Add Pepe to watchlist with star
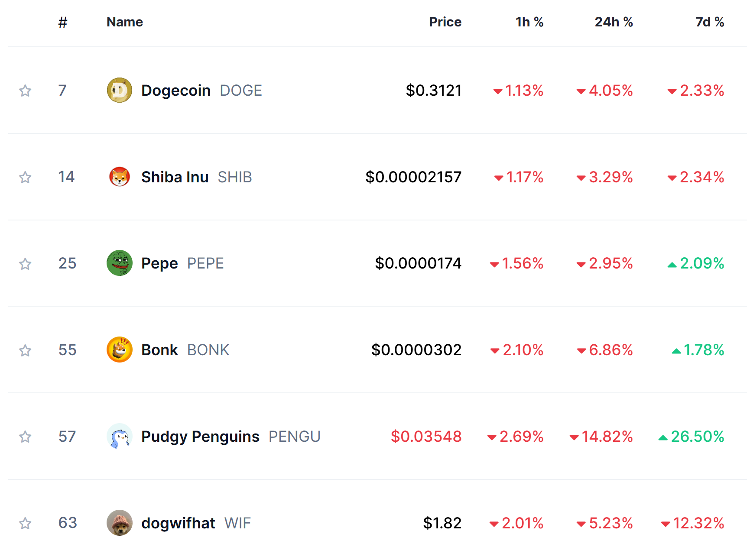Screen dimensions: 747x560 (25, 264)
